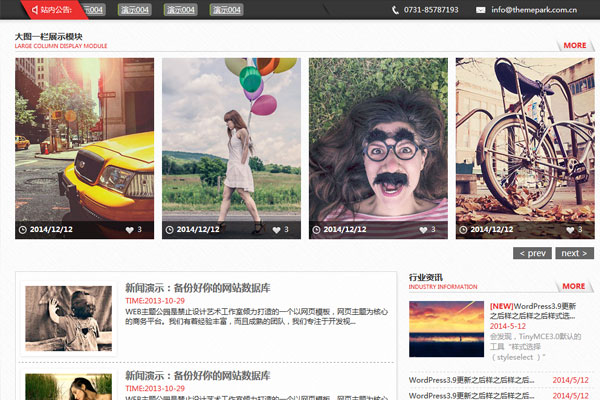Image resolution: width=600 pixels, height=400 pixels.
Task: Click the phone icon beside 0731-85787193
Action: pyautogui.click(x=396, y=10)
